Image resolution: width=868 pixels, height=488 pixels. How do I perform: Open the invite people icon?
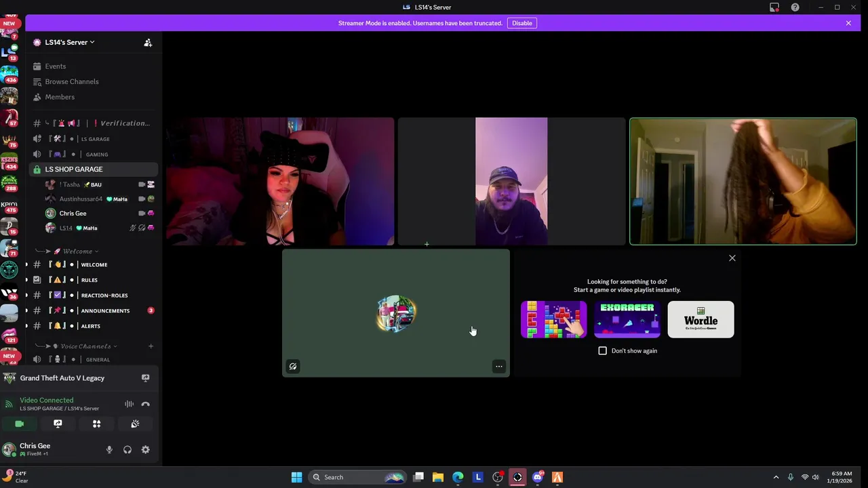[x=148, y=43]
